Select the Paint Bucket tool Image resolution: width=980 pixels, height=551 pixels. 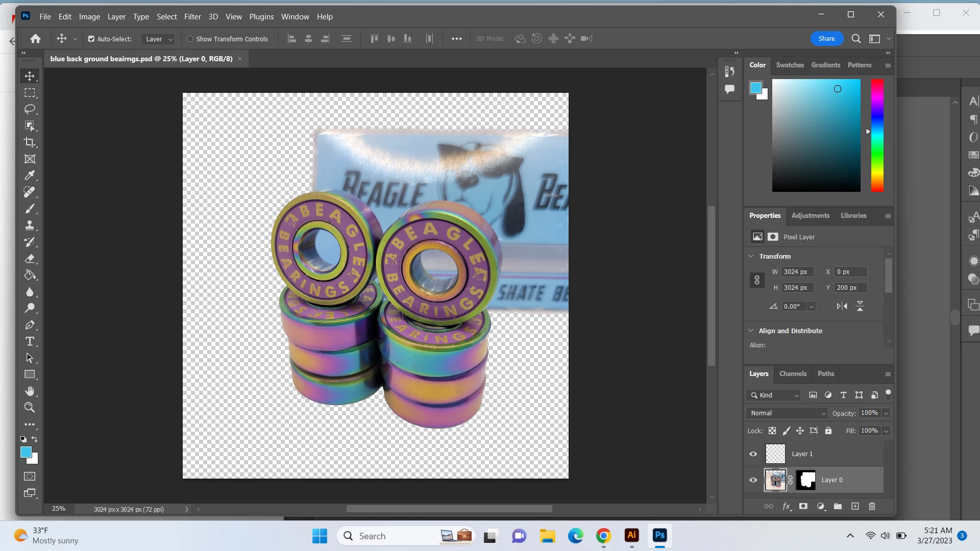point(30,275)
